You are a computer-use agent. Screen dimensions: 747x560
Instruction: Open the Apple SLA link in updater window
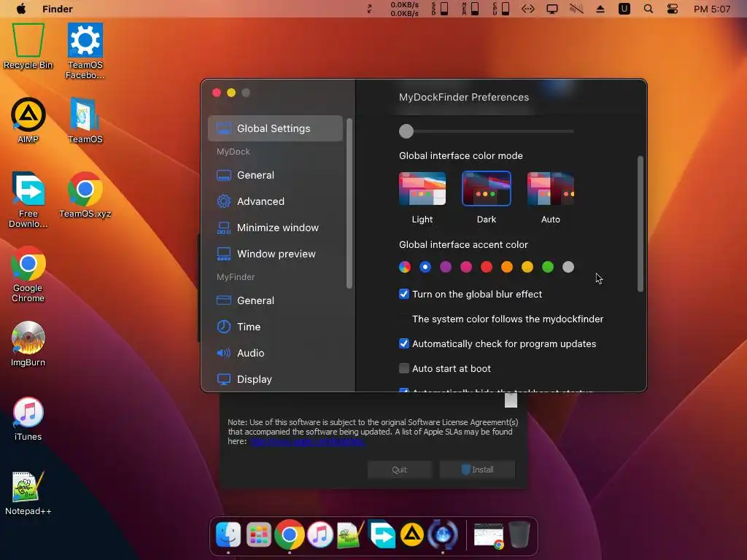(308, 441)
